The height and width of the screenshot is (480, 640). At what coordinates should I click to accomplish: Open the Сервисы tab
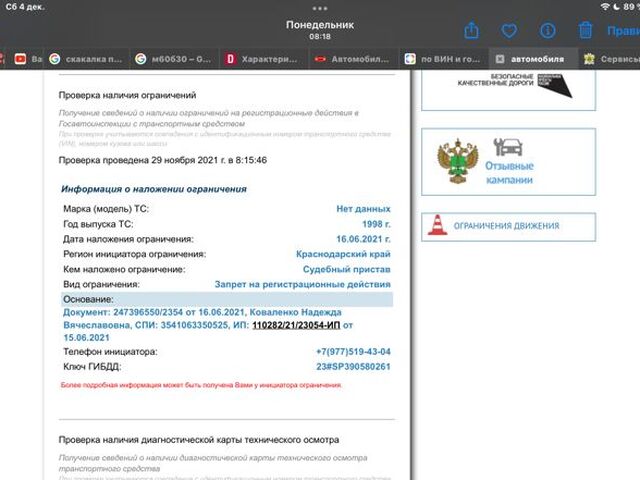click(611, 59)
